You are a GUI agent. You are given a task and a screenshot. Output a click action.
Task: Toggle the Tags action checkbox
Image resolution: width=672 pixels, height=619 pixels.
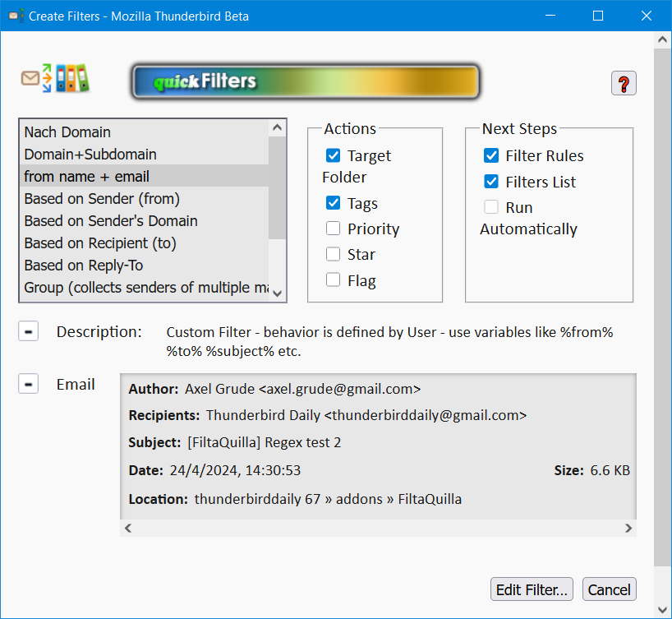click(x=333, y=202)
